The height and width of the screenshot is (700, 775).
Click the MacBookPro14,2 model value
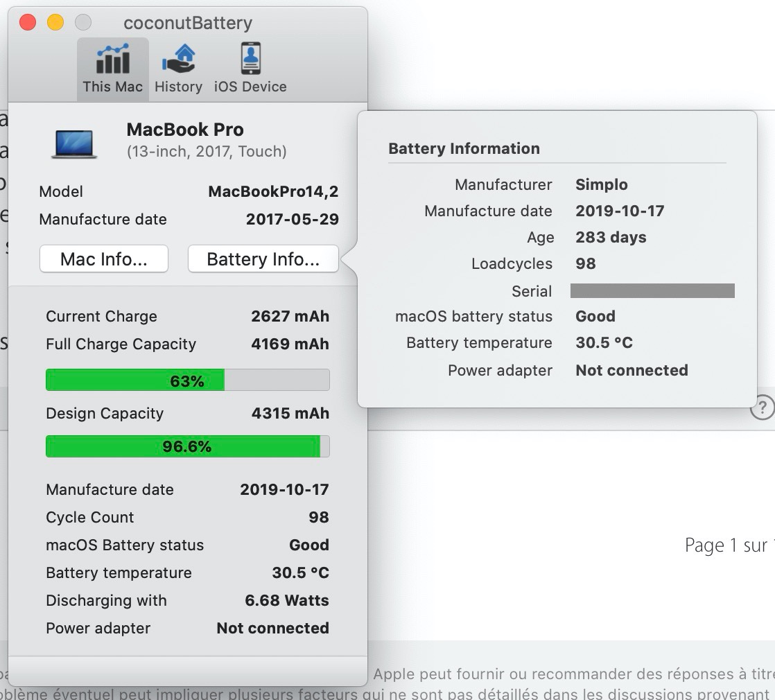[273, 191]
